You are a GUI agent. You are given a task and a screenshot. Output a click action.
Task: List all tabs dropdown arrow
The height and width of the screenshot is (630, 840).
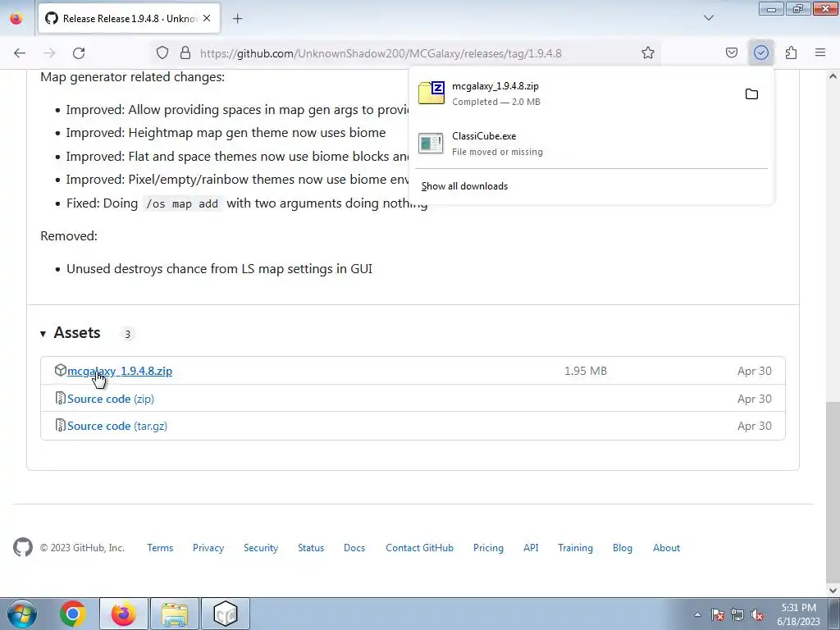(709, 18)
